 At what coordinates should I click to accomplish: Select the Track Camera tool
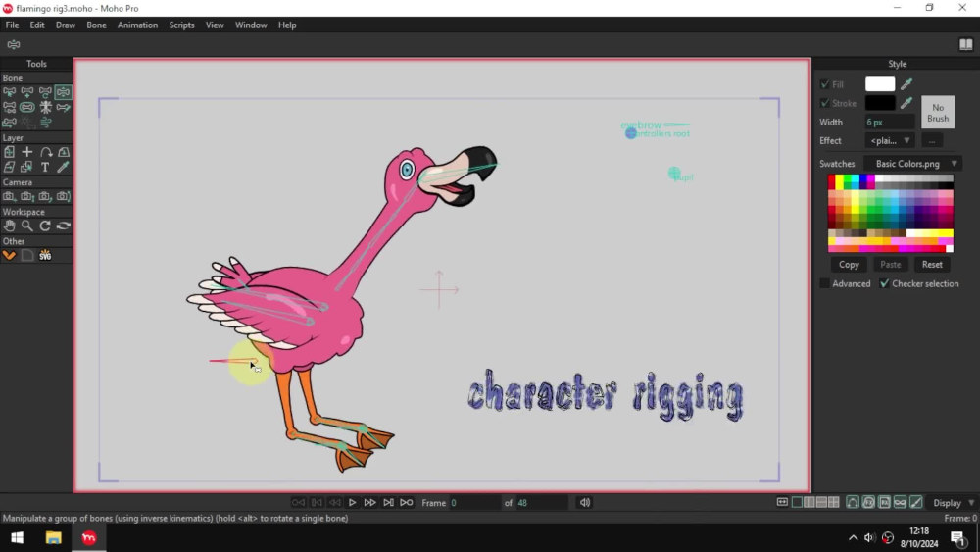10,196
